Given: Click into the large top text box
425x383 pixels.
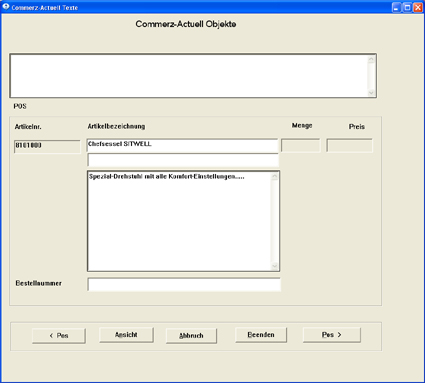Looking at the screenshot, I should pyautogui.click(x=193, y=76).
